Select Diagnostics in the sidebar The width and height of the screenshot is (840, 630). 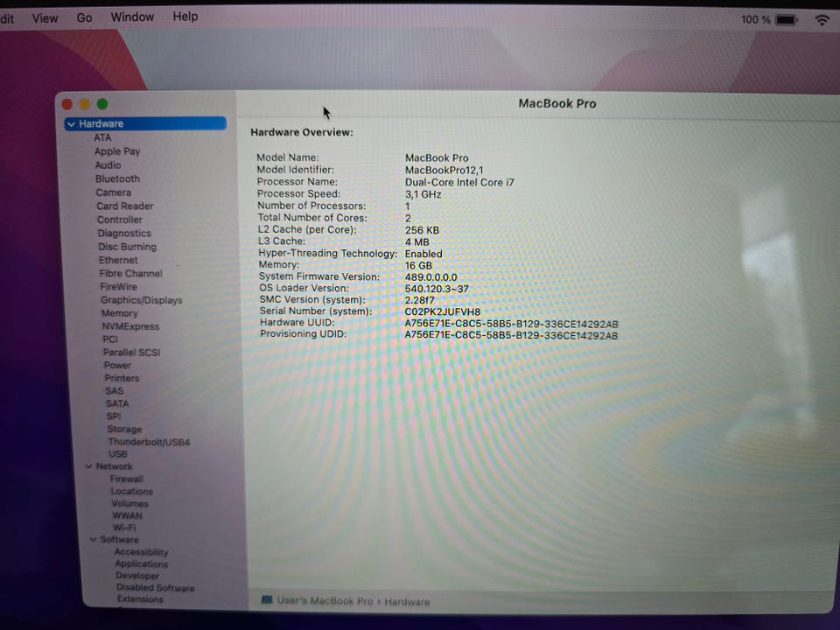125,234
